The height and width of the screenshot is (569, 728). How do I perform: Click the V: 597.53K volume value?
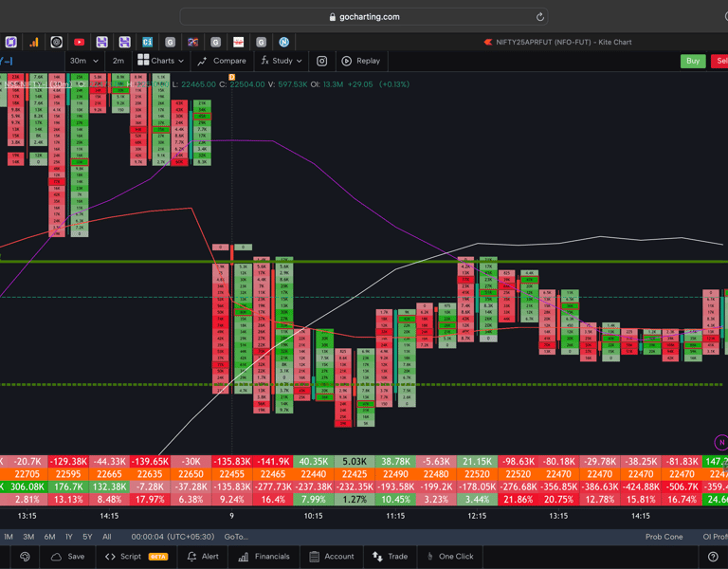(287, 84)
